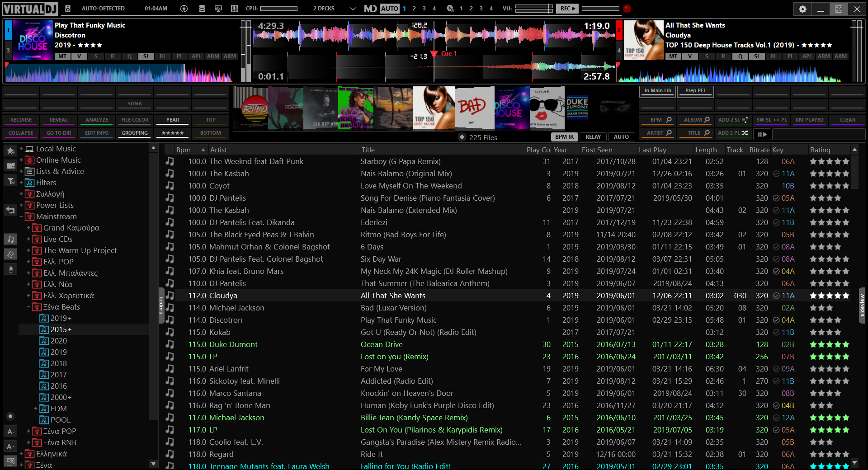Show music files using the note sidebar icon
868x470 pixels.
point(10,239)
